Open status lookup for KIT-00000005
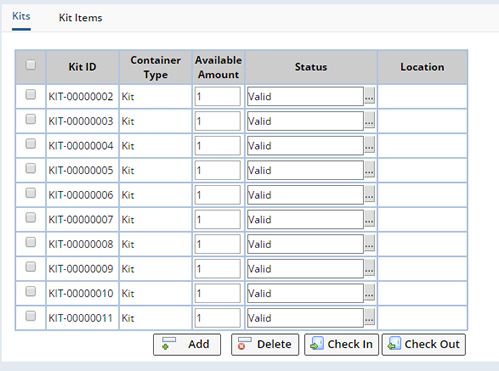499x371 pixels. [x=369, y=170]
